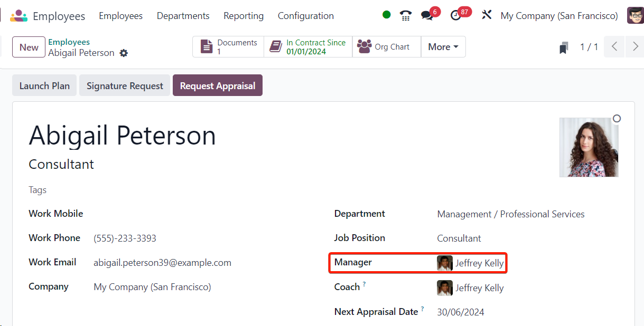The width and height of the screenshot is (644, 326).
Task: Click Abigail Peterson's profile photo
Action: (589, 147)
